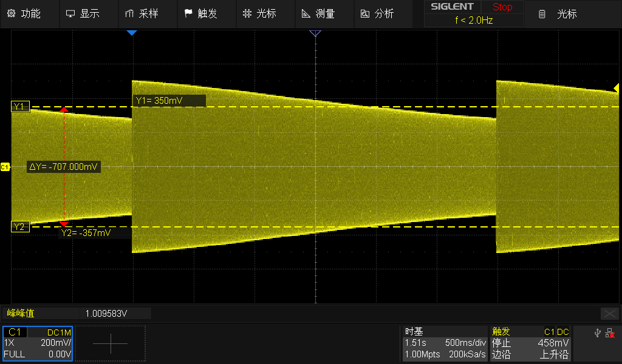Close the measurement bar with X
The width and height of the screenshot is (622, 364).
point(610,314)
